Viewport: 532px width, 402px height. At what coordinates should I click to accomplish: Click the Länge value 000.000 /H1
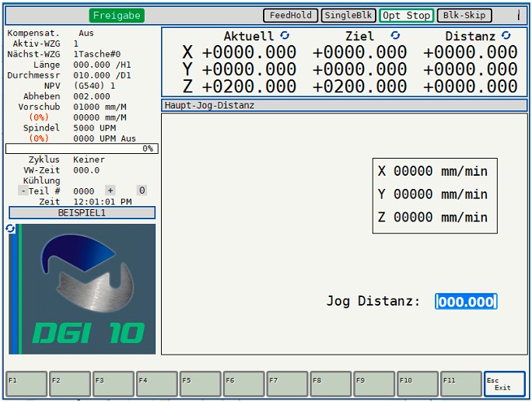pyautogui.click(x=102, y=65)
